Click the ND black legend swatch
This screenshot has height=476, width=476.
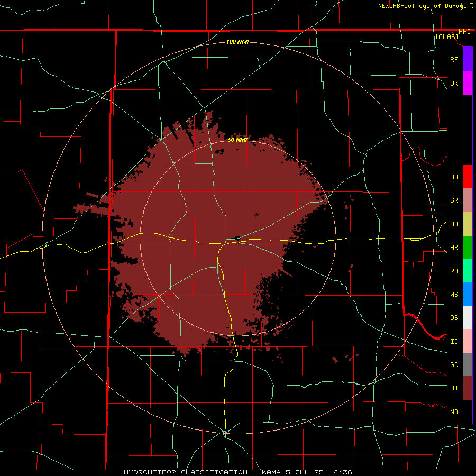click(x=467, y=411)
